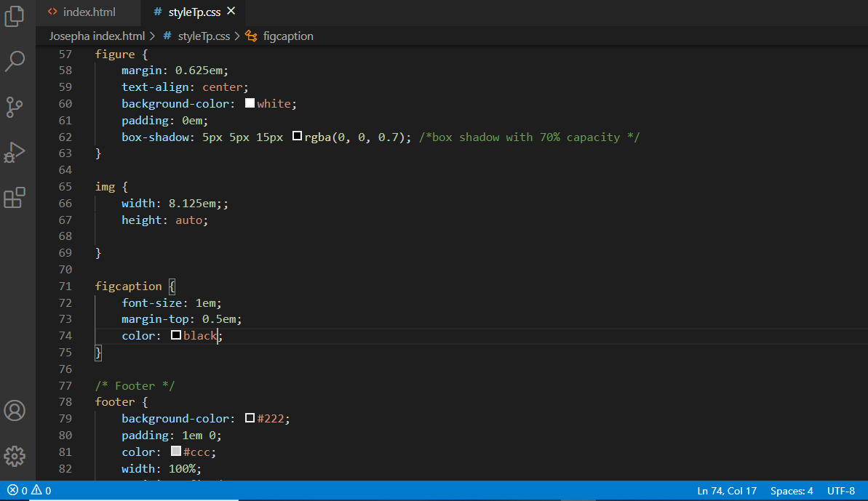This screenshot has height=501, width=868.
Task: Select the styleTp.css tab
Action: pos(194,12)
